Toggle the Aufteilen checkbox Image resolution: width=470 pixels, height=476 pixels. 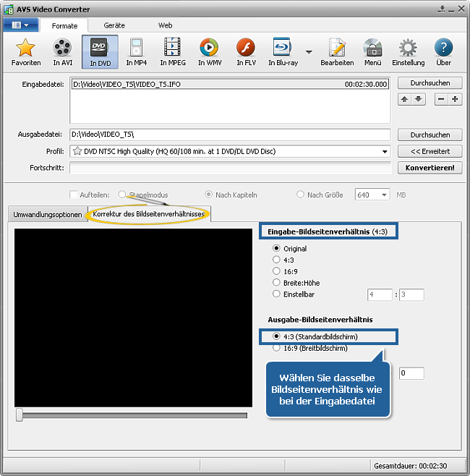point(74,195)
